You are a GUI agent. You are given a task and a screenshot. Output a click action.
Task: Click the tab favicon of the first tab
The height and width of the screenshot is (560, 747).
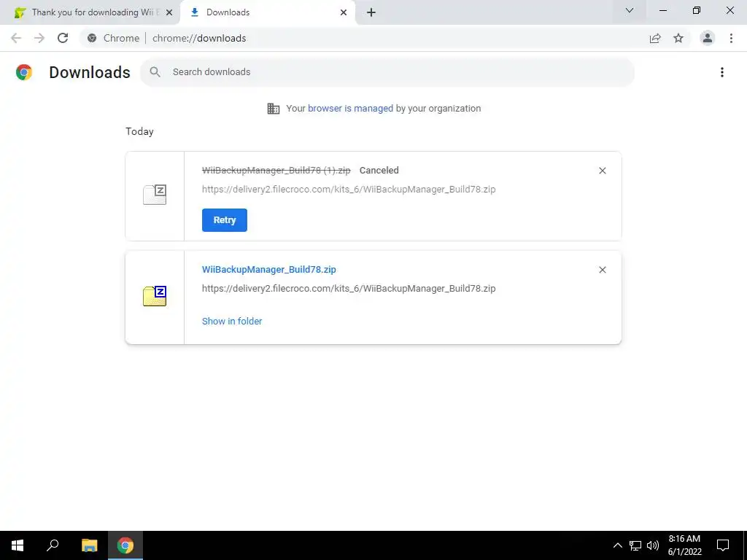pos(20,12)
